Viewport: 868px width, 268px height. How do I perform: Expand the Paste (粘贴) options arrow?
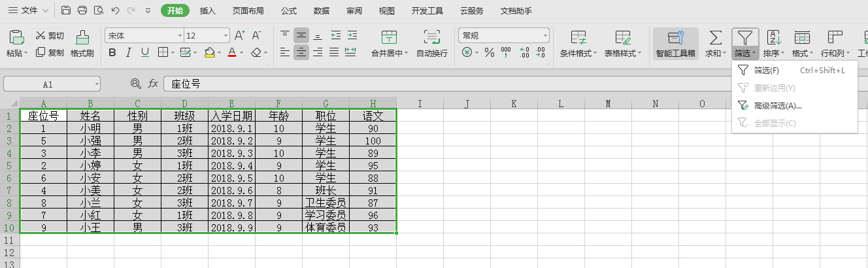click(26, 53)
